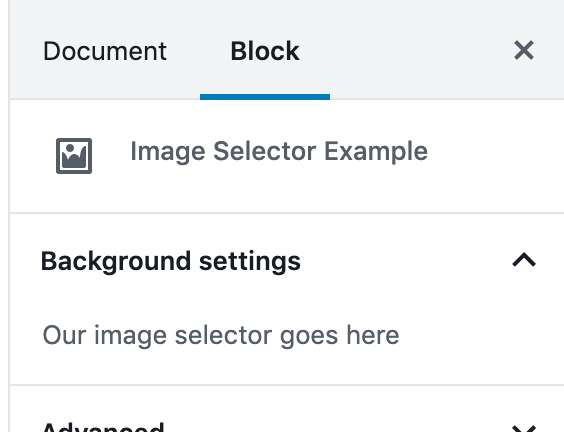Switch to the Document tab
564x432 pixels.
click(x=105, y=51)
